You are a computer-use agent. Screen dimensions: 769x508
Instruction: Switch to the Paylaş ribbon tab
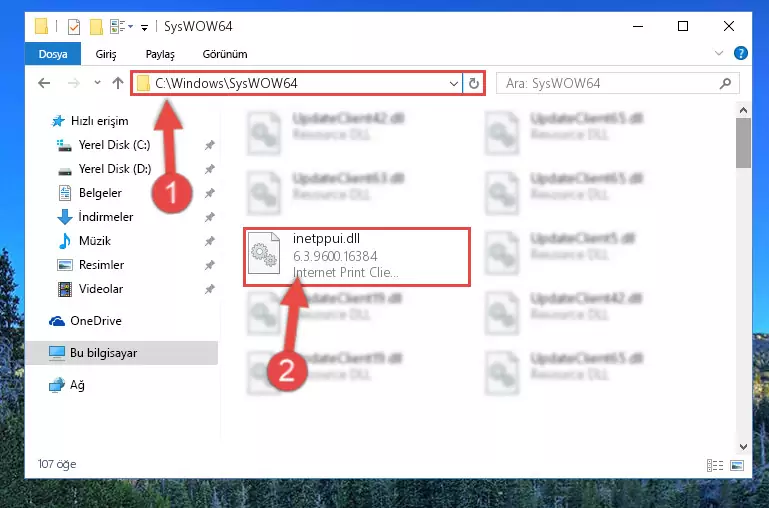tap(160, 54)
